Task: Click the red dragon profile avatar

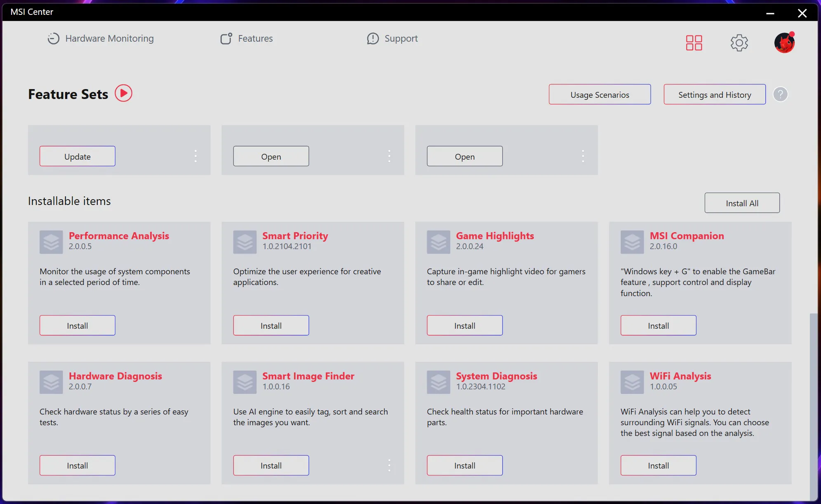Action: pos(784,42)
